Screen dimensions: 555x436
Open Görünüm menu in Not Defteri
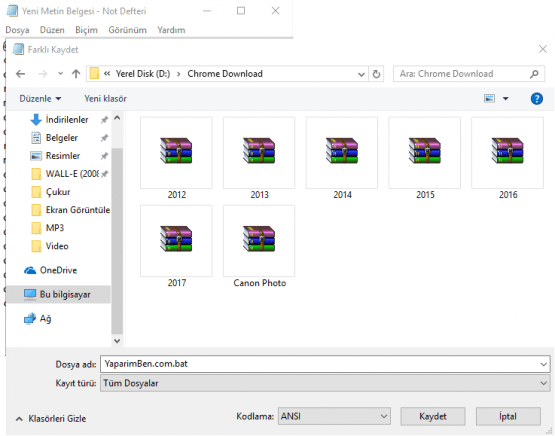[x=127, y=30]
